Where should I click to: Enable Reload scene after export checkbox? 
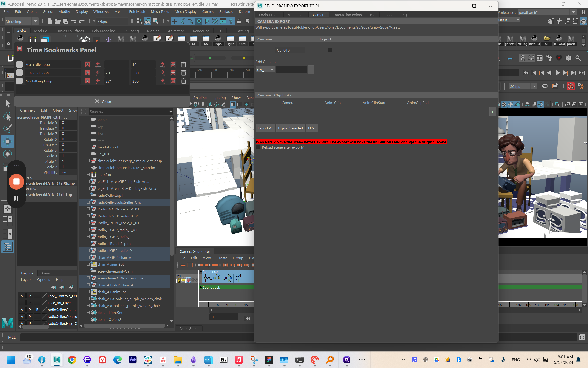(x=258, y=147)
